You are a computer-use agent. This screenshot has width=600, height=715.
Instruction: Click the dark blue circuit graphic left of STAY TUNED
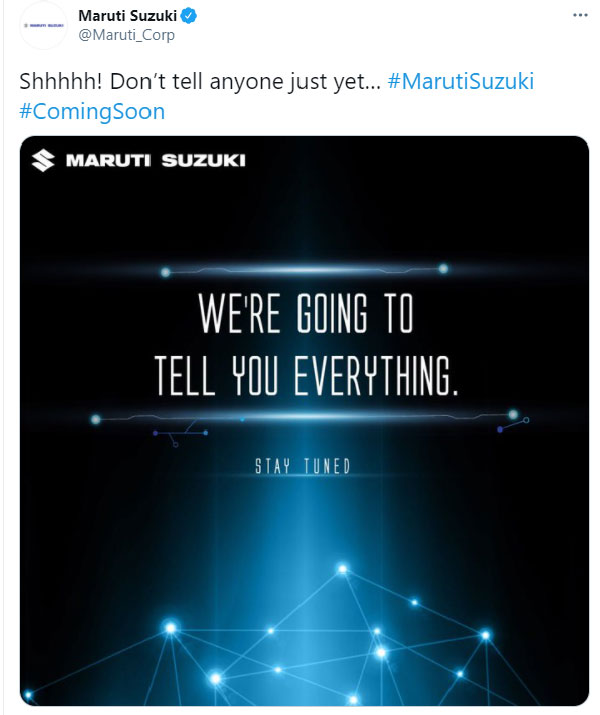pos(180,434)
